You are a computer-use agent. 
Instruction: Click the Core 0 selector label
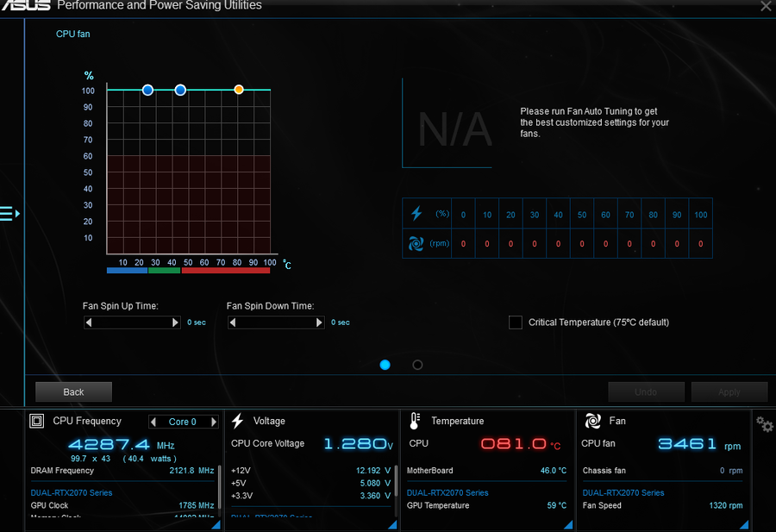point(183,422)
